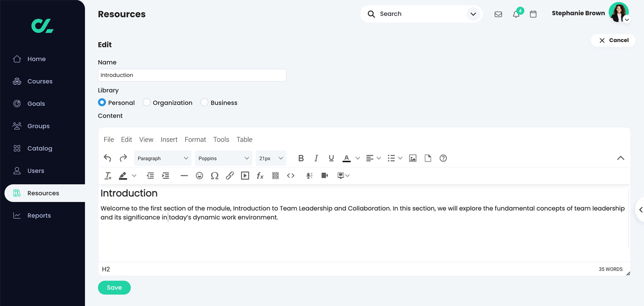
Task: Clear formatting from selection
Action: (108, 176)
